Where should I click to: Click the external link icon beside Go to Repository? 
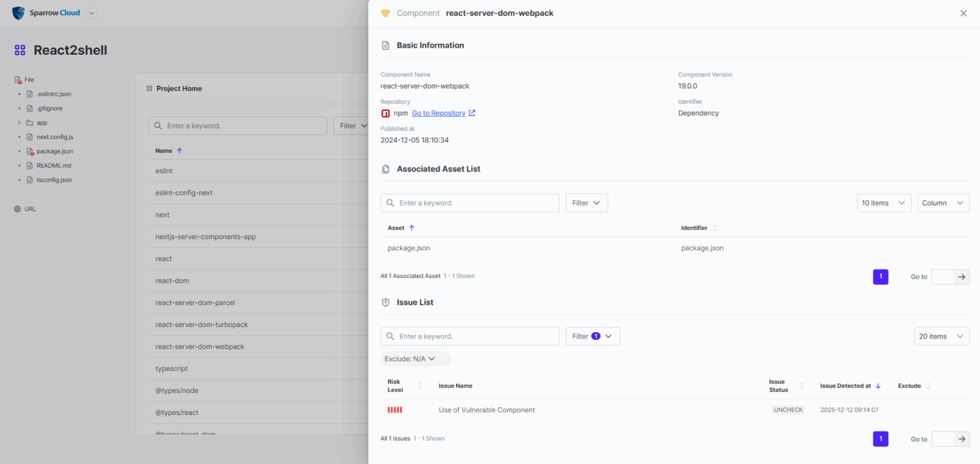[470, 113]
